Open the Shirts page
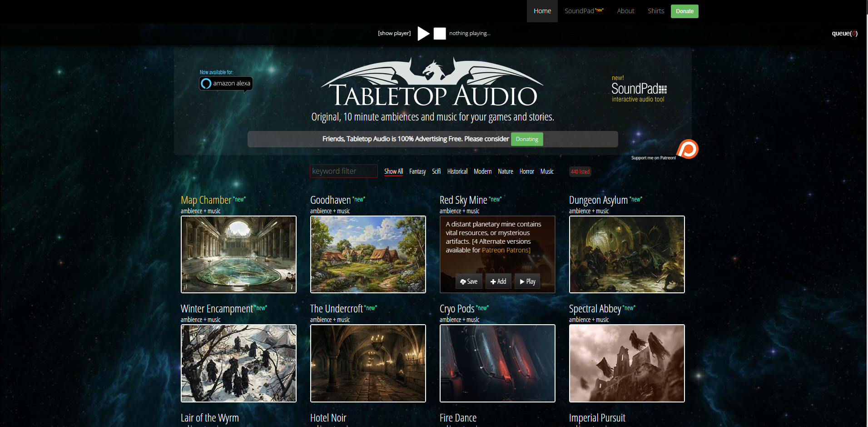This screenshot has height=427, width=868. tap(656, 11)
